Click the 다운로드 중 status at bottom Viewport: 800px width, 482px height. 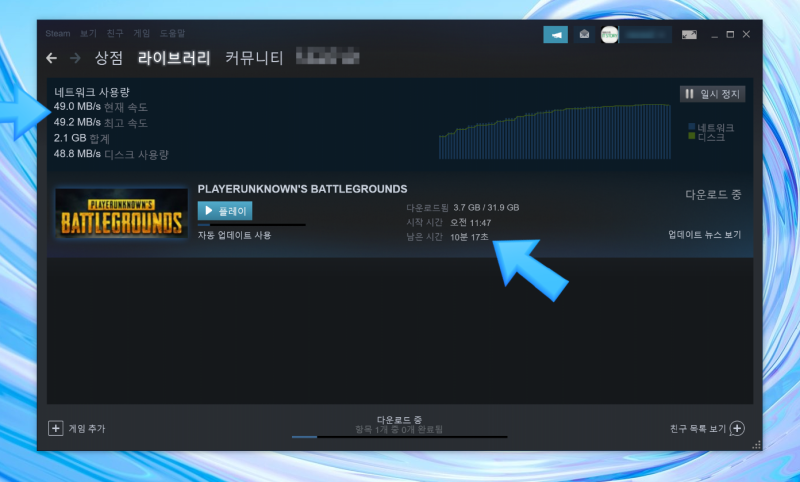(x=399, y=420)
